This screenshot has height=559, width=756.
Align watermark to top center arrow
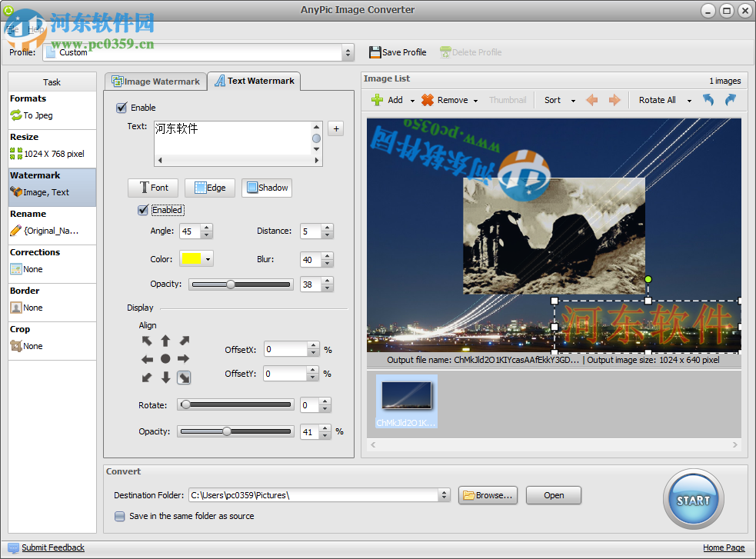pos(165,341)
